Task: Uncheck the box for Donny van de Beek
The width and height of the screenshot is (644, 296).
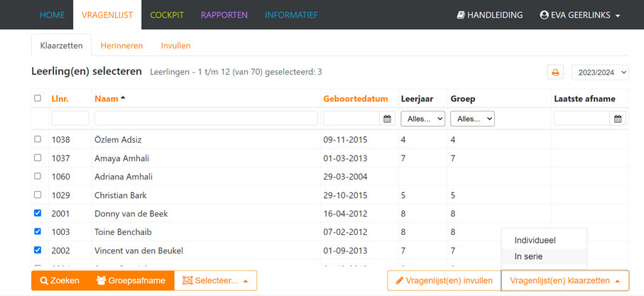Action: (x=38, y=213)
